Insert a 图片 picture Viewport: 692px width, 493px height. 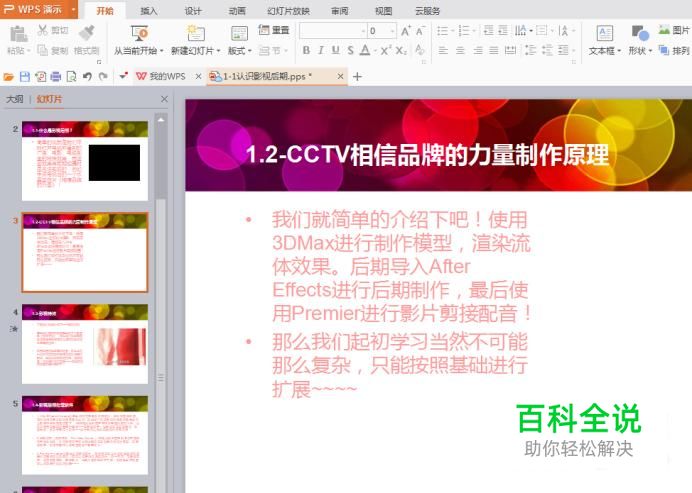tap(674, 30)
